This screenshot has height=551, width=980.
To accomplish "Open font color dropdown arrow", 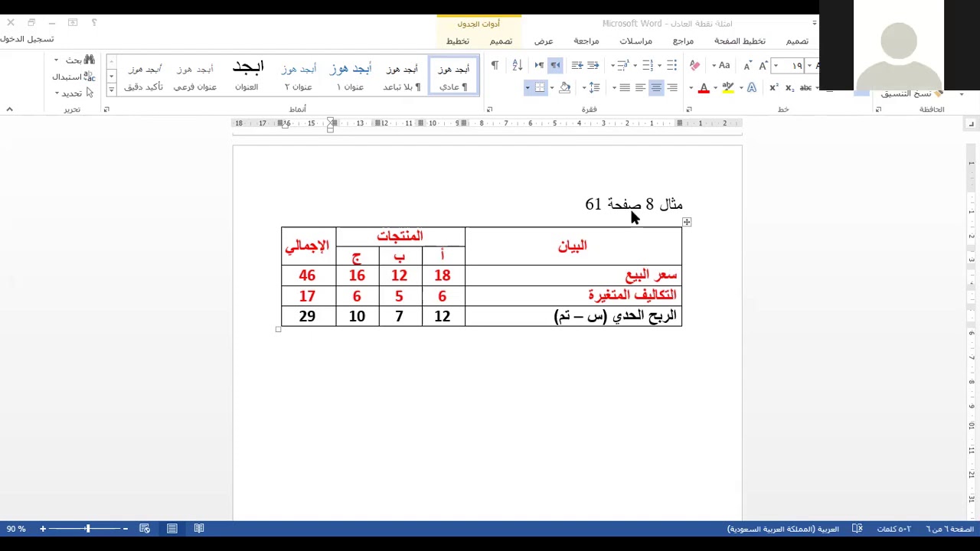I will [691, 88].
